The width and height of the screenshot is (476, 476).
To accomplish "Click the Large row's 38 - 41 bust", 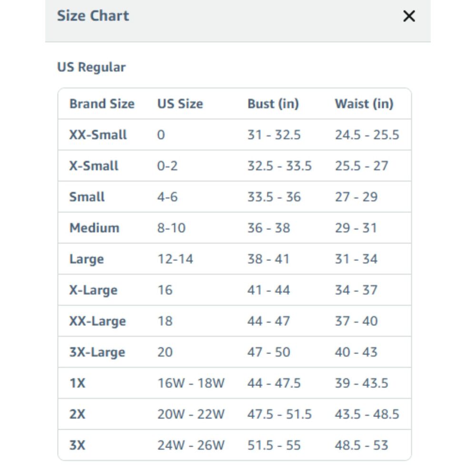I will click(268, 259).
